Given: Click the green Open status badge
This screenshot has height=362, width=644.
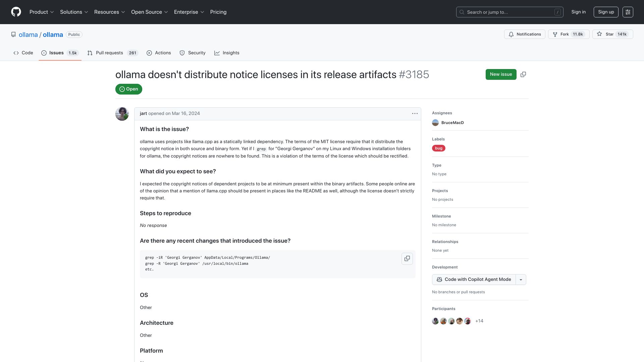Looking at the screenshot, I should point(129,89).
